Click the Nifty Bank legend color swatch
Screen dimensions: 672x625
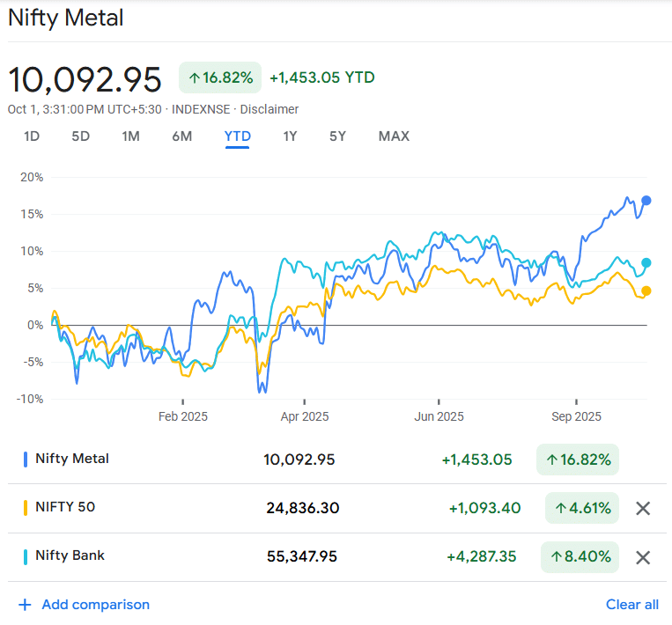click(25, 556)
